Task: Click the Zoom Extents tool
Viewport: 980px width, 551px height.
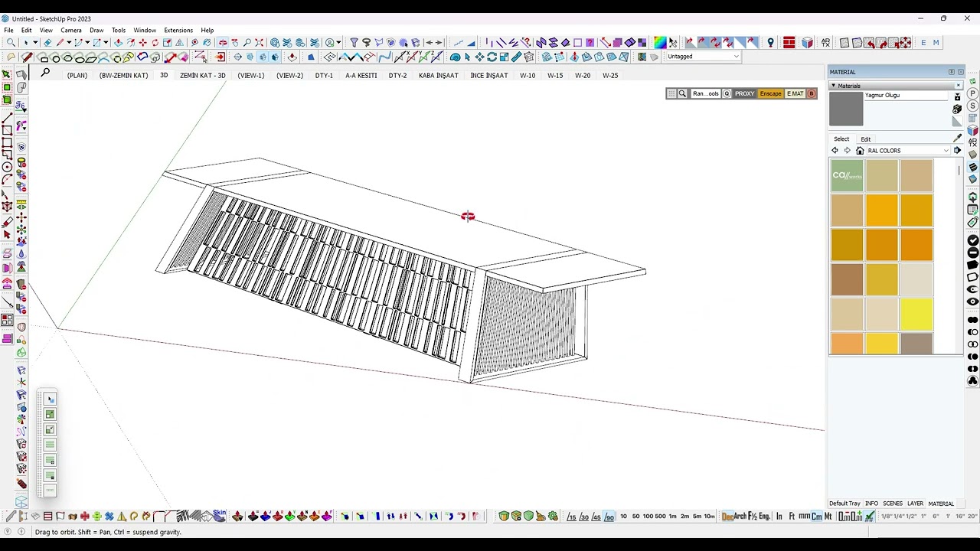Action: pyautogui.click(x=259, y=42)
